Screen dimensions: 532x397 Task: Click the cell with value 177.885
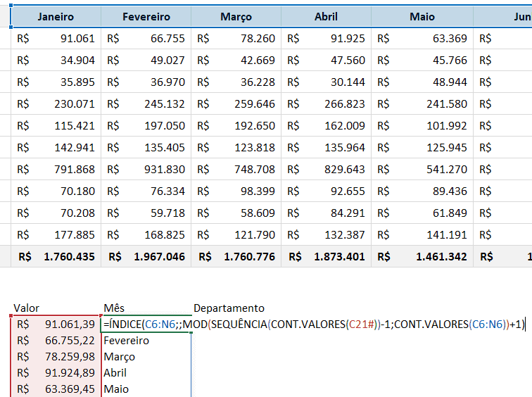pyautogui.click(x=56, y=234)
